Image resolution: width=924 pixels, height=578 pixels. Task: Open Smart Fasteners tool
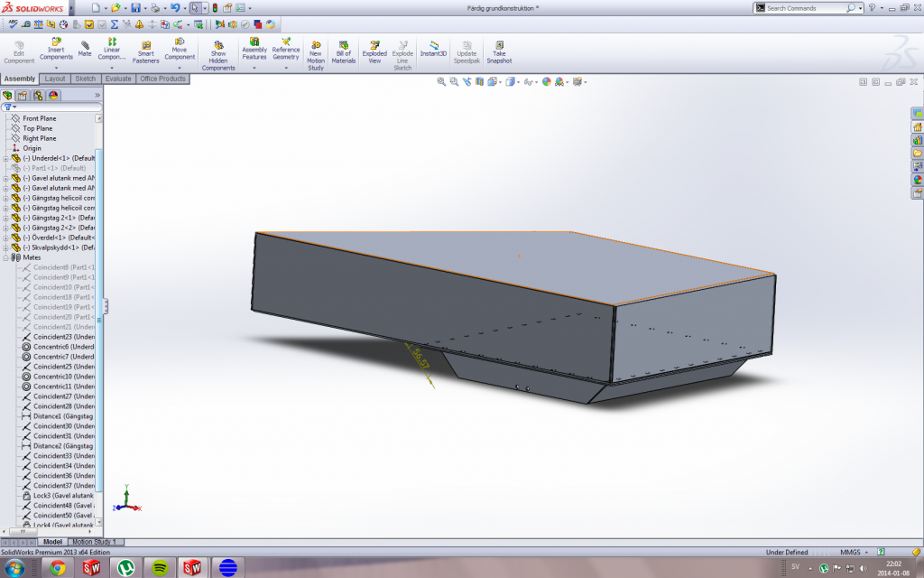(x=145, y=50)
